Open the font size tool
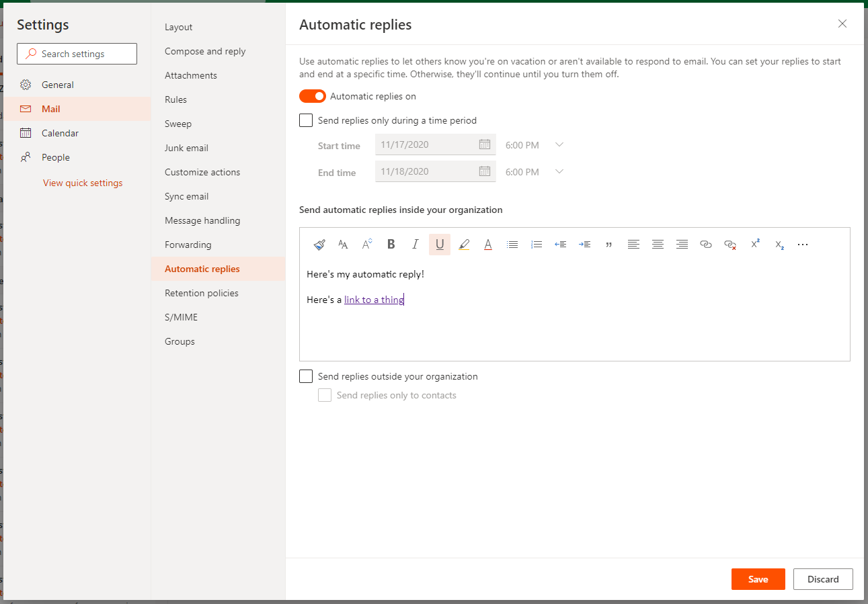 (343, 245)
